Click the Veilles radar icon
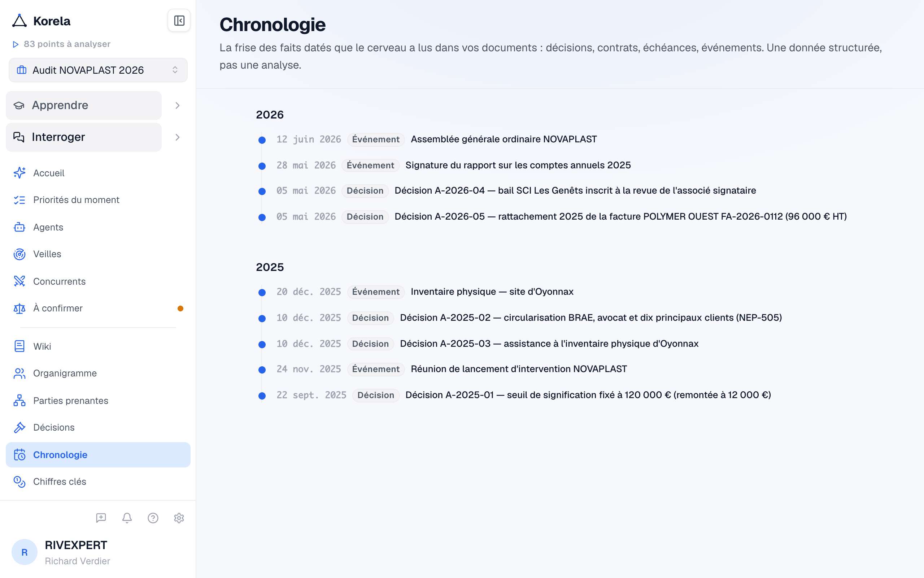The height and width of the screenshot is (578, 924). 19,254
